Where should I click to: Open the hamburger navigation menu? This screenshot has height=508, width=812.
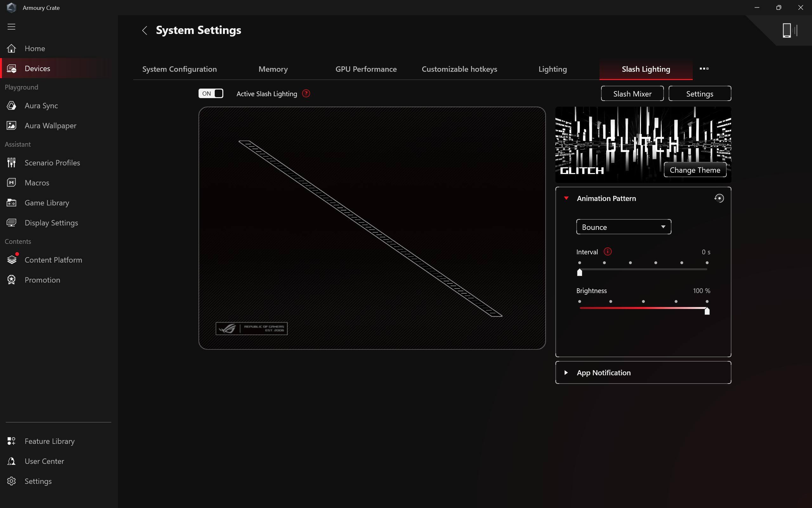pos(11,27)
